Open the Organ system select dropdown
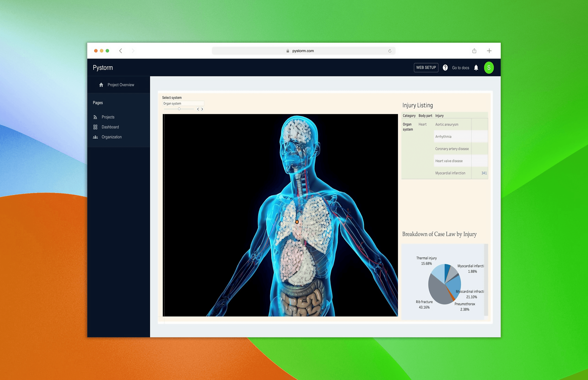Image resolution: width=588 pixels, height=380 pixels. click(183, 103)
